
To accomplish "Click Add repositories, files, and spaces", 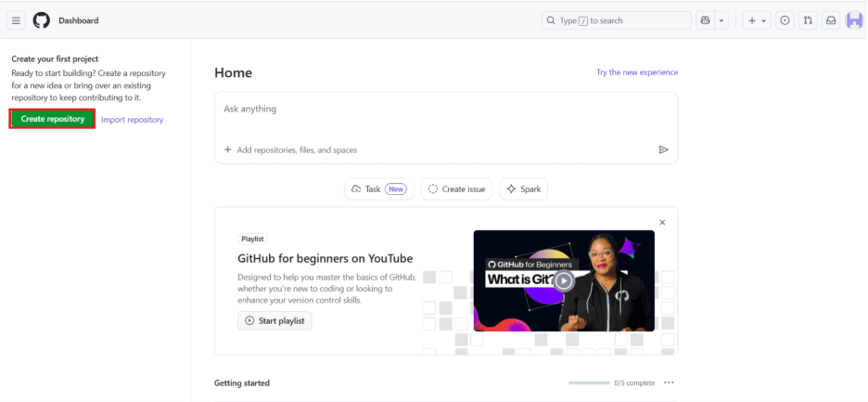I will tap(290, 149).
